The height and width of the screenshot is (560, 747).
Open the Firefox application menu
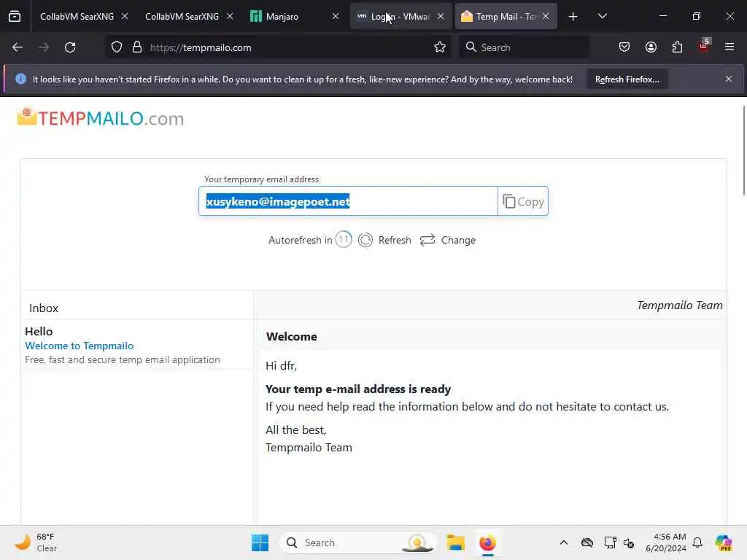(729, 47)
